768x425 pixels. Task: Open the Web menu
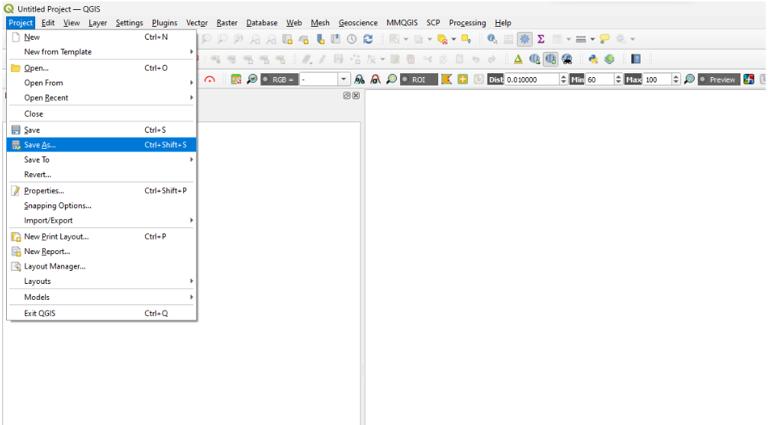(294, 23)
